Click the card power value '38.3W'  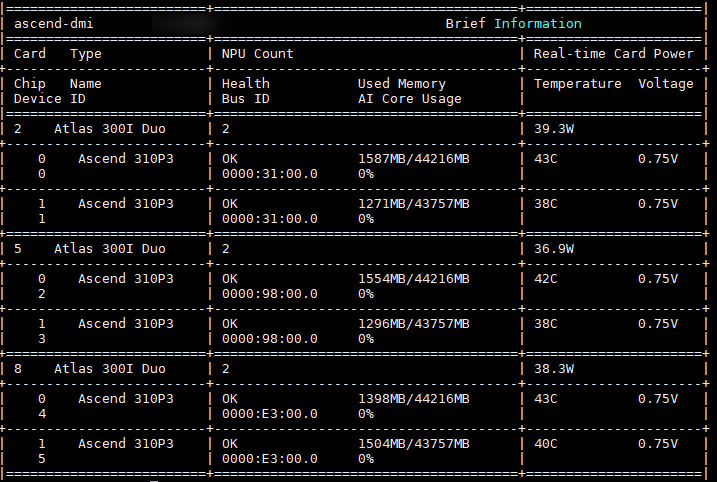[554, 369]
